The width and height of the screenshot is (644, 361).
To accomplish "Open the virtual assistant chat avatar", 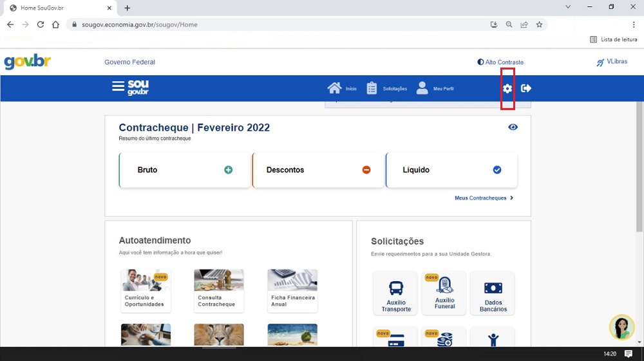I will click(x=621, y=327).
